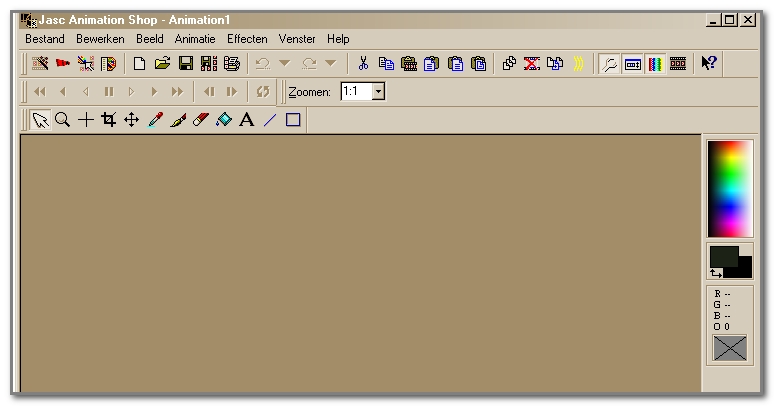Screen dimensions: 774x406
Task: Click the Save Frame As filmstrip-floppy icon
Action: [x=209, y=63]
